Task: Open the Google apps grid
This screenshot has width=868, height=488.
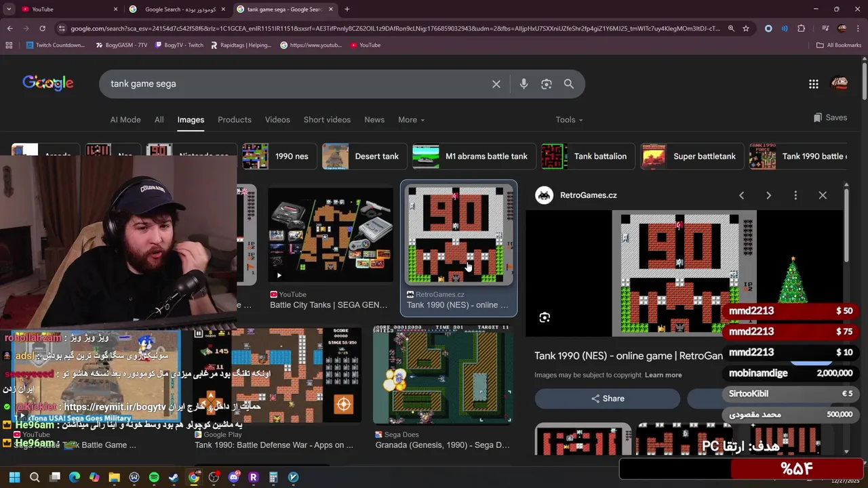Action: [814, 84]
